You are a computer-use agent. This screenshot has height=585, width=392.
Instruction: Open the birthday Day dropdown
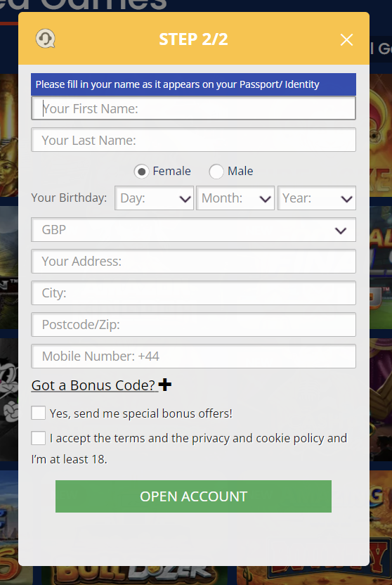155,198
